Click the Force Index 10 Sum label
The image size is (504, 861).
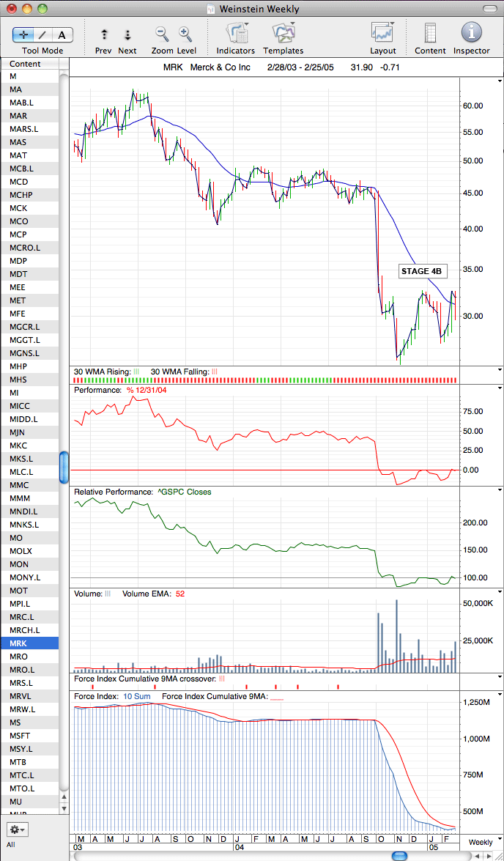click(113, 696)
